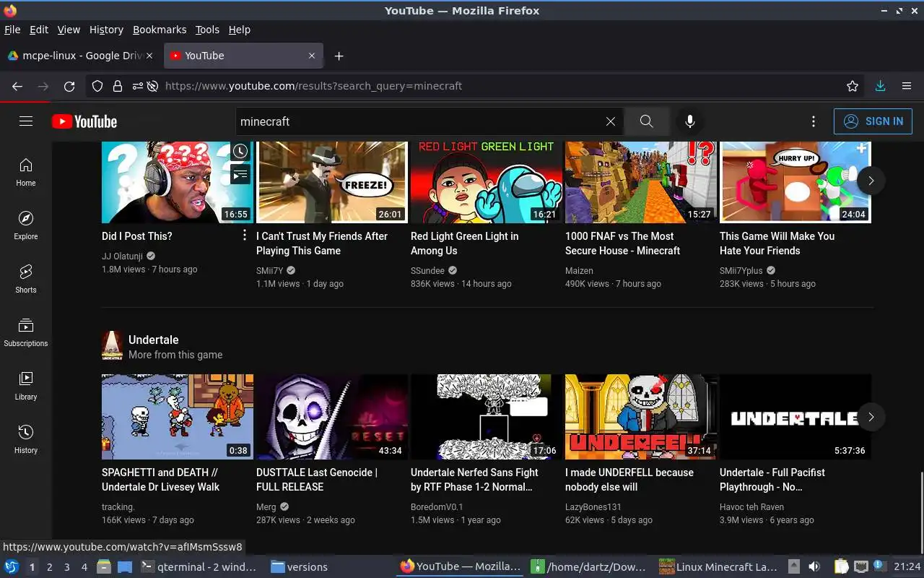Open Library in the sidebar
The width and height of the screenshot is (924, 578).
(x=26, y=386)
